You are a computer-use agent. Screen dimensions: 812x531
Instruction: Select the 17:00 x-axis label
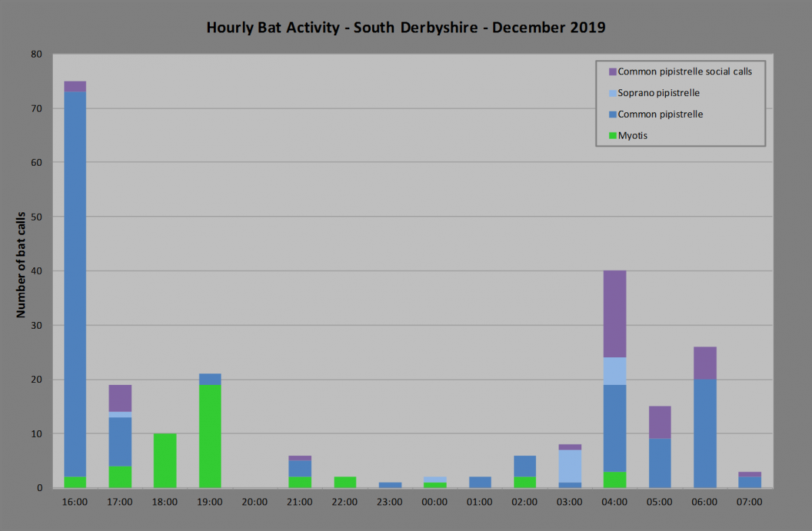pos(120,503)
